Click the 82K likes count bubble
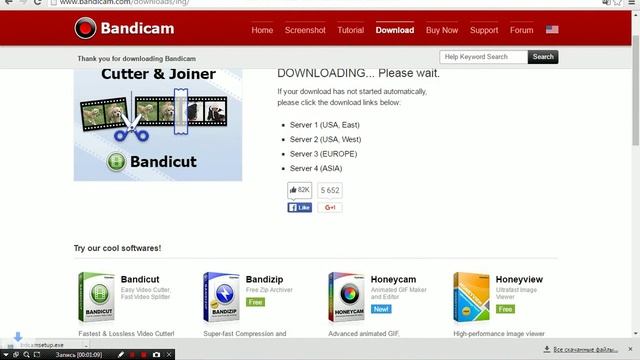640x360 pixels. 300,190
